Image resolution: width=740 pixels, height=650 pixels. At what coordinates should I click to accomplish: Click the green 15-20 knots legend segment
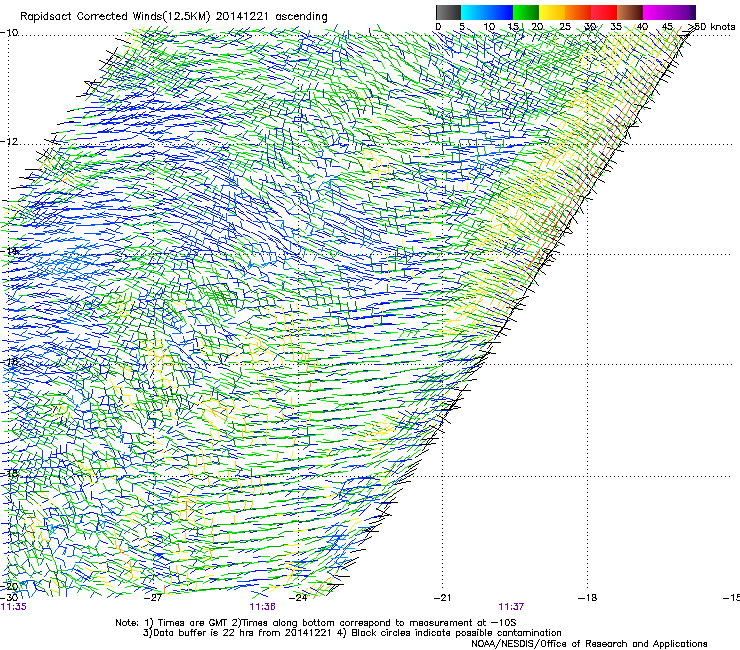[x=526, y=12]
